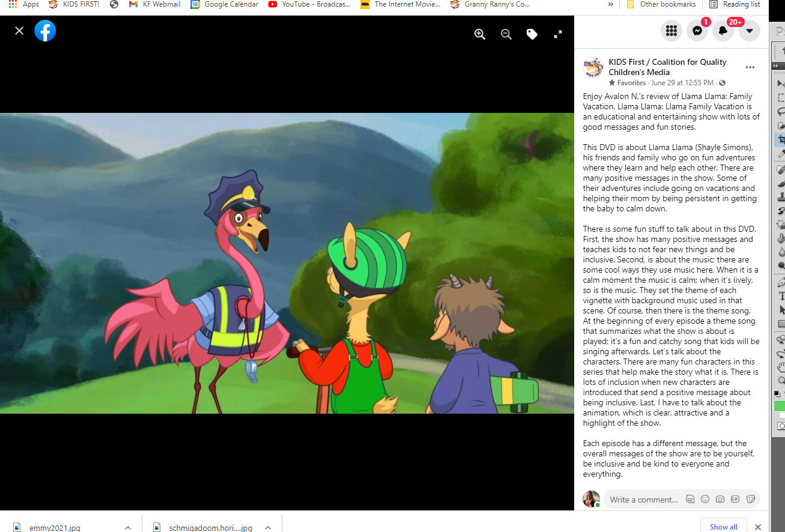The image size is (785, 532).
Task: Open the June 29 post timestamp
Action: point(682,83)
